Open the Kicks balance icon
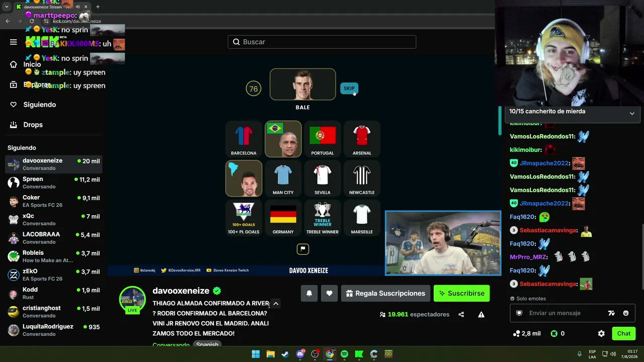Viewport: 644px width, 362px height. click(x=554, y=333)
